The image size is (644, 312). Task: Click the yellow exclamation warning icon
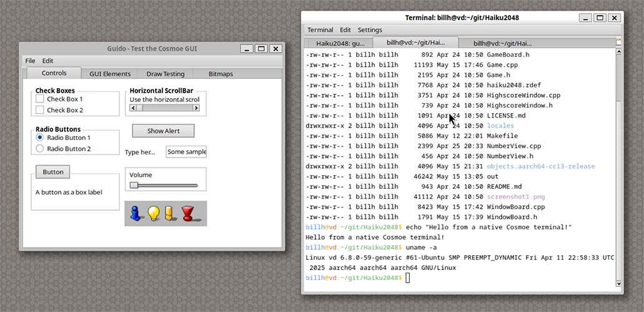pyautogui.click(x=169, y=214)
